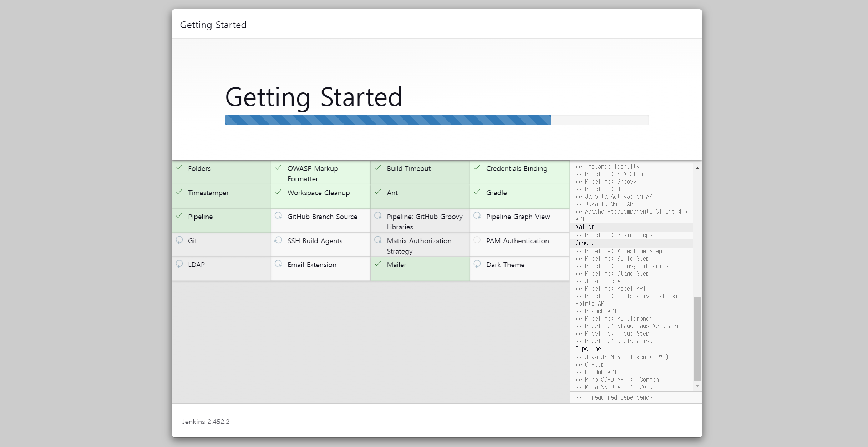Viewport: 868px width, 447px height.
Task: Click the spinner icon next to Git
Action: [x=179, y=240]
